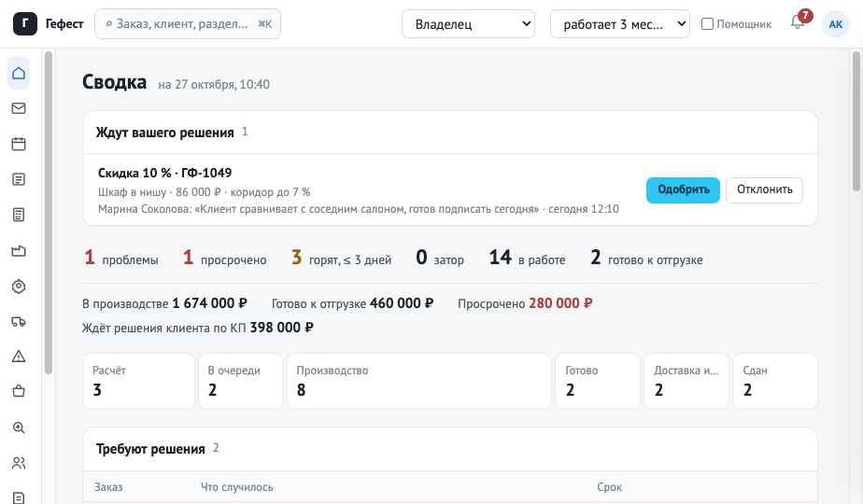This screenshot has height=504, width=863.
Task: Click the 'Ждут вашего решения' section heading
Action: coord(164,133)
